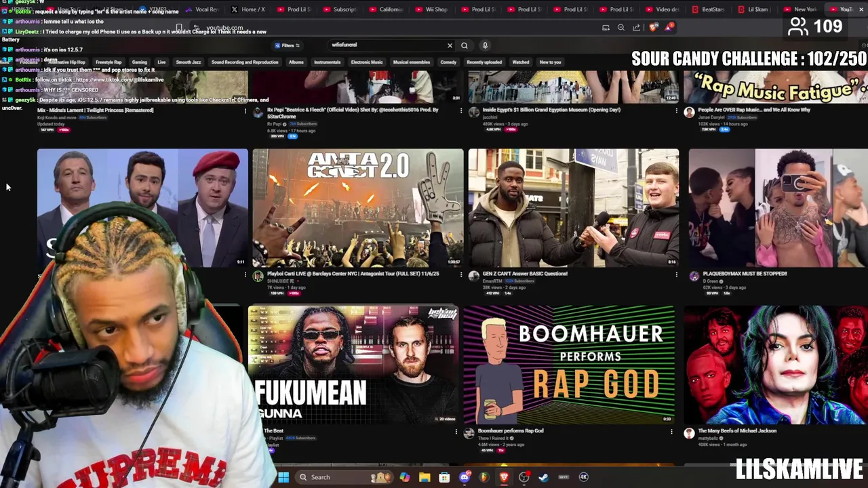Switch to the New York tab
This screenshot has height=488, width=868.
800,9
